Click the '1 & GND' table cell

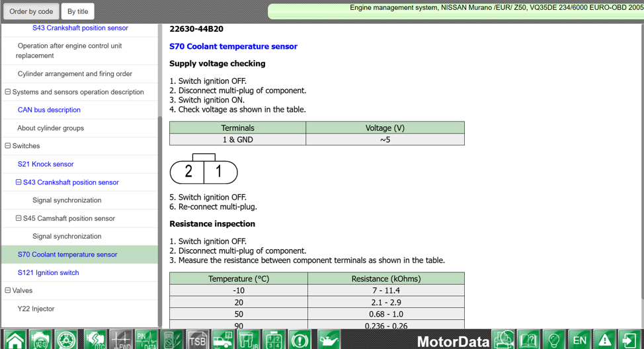238,139
